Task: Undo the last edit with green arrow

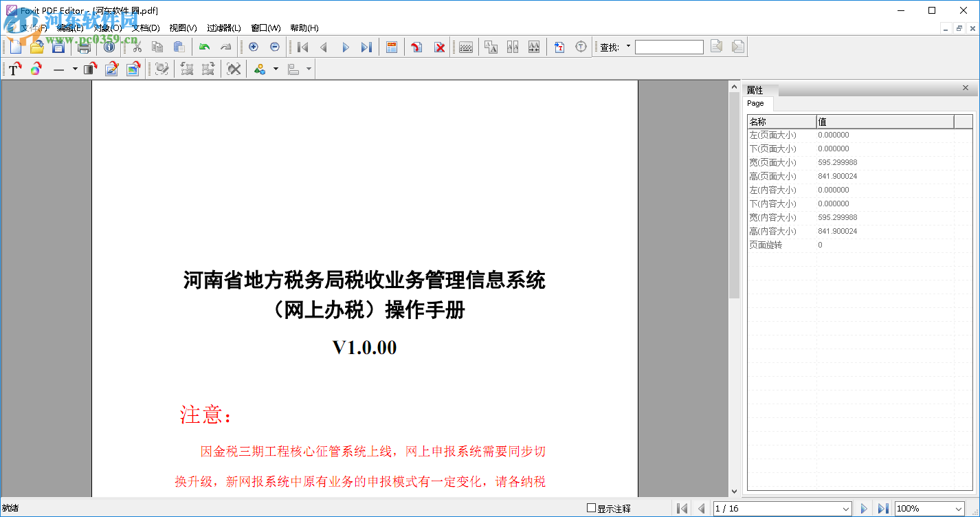Action: coord(205,47)
